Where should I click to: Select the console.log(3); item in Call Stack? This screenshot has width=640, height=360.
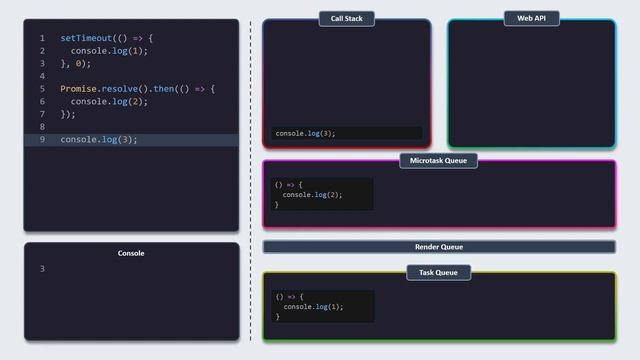pos(347,133)
